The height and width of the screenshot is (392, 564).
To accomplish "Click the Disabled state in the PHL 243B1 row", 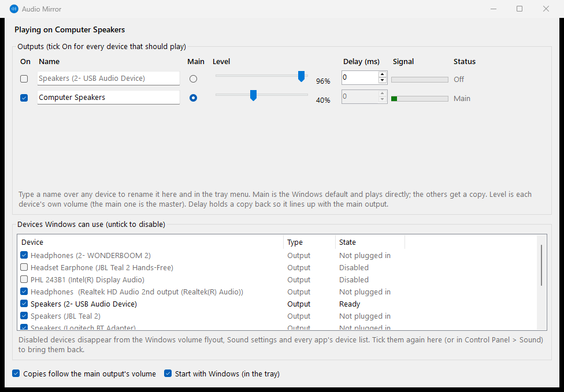I will [354, 279].
